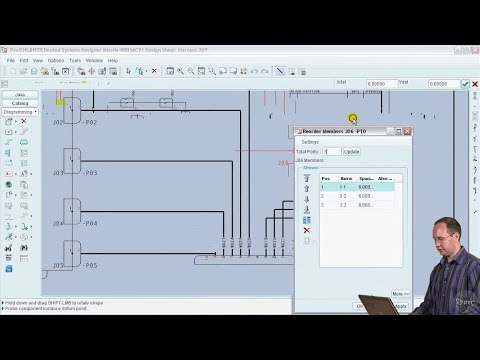
Task: Click the copy pages icon in the left palette
Action: click(24, 184)
